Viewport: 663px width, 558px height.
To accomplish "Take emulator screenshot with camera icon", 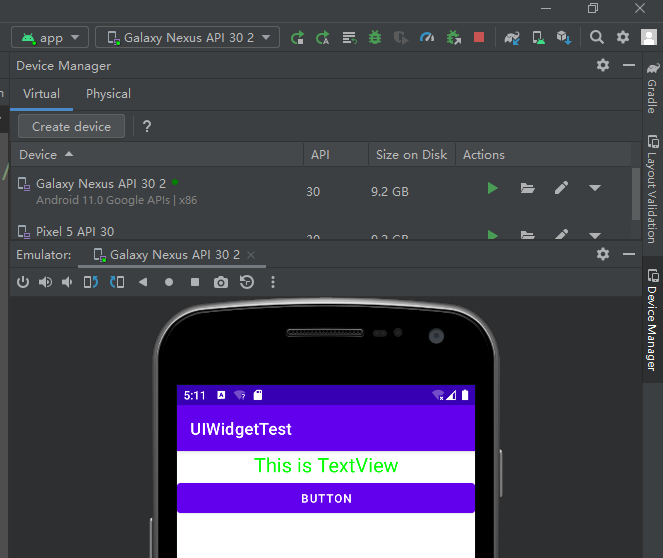I will (x=221, y=282).
